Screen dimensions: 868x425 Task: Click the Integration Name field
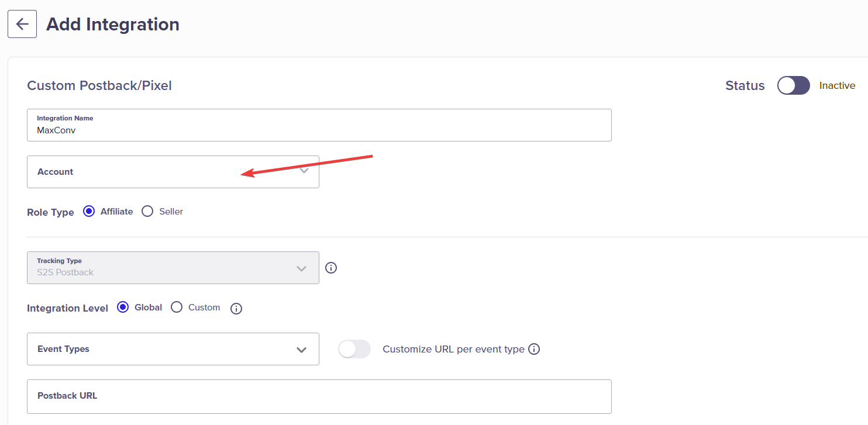pyautogui.click(x=319, y=125)
